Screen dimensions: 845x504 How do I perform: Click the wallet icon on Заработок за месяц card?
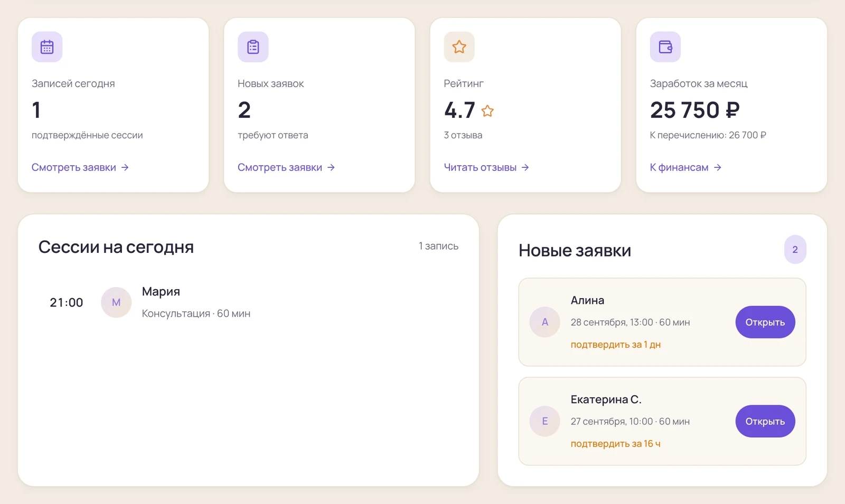point(665,47)
